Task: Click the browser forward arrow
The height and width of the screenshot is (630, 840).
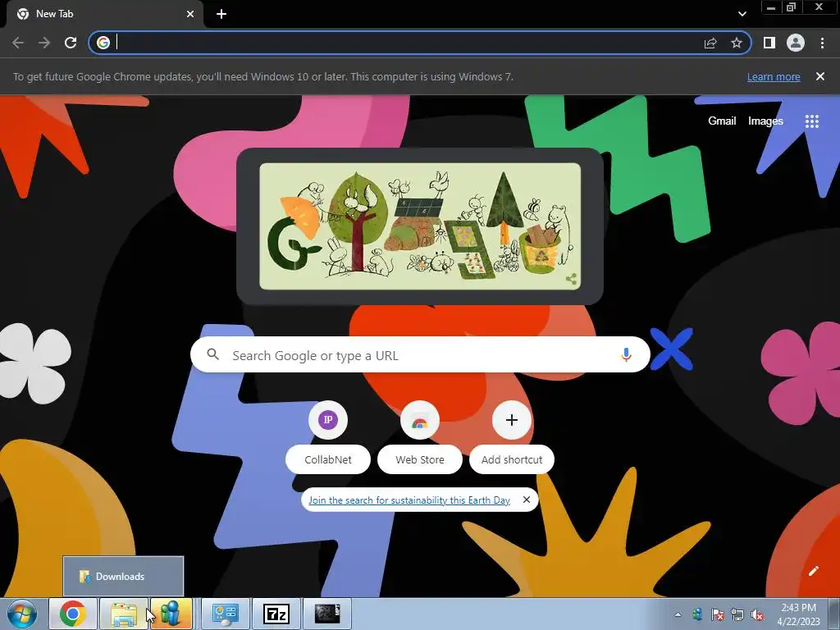Action: (44, 43)
